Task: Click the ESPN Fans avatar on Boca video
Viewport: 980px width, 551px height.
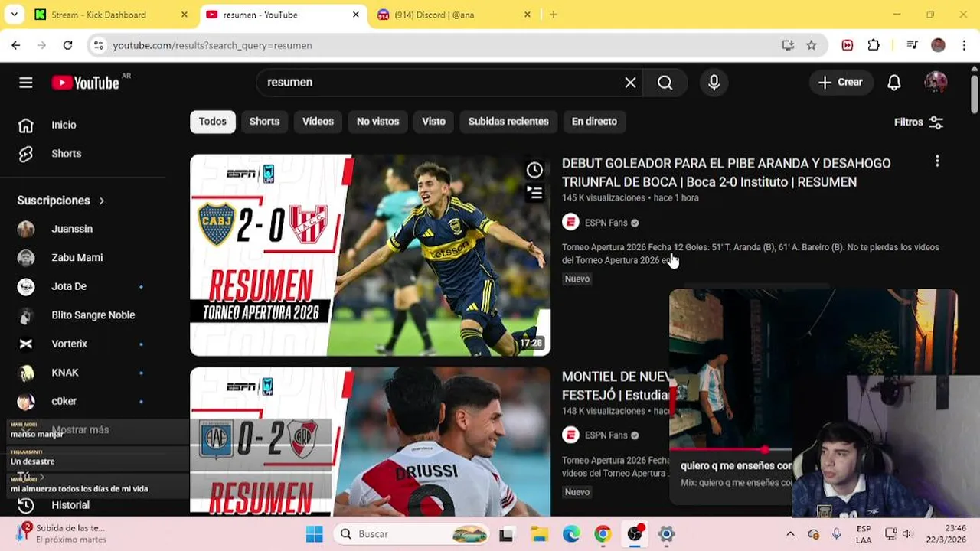Action: pos(570,223)
